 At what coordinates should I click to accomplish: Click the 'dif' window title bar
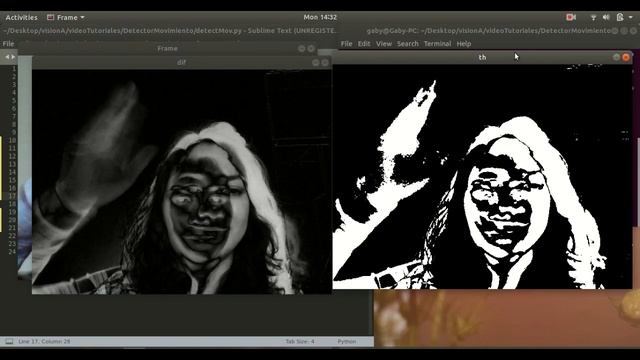[181, 62]
